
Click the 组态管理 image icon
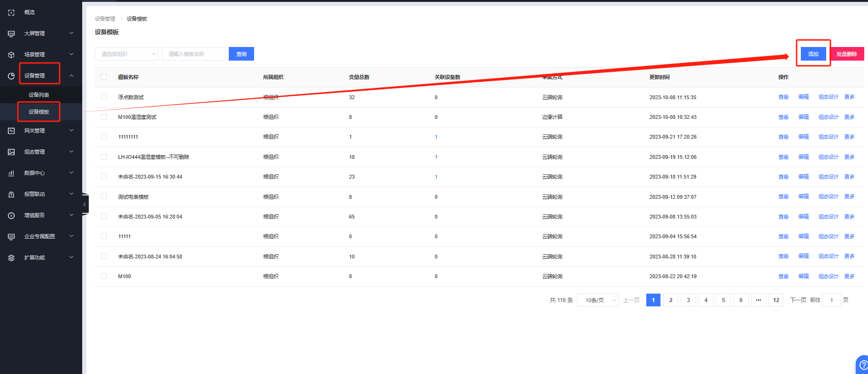(11, 152)
